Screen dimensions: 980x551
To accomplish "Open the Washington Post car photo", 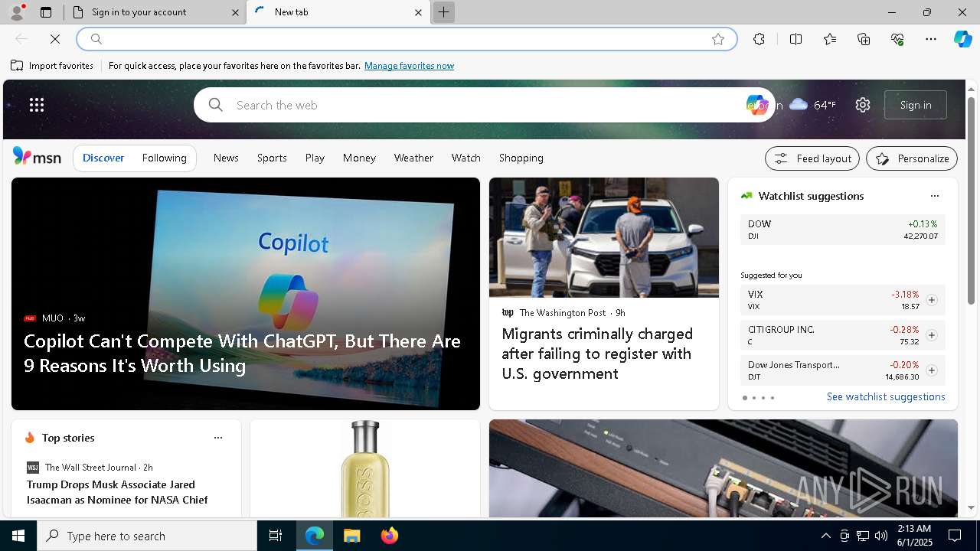I will [x=604, y=237].
